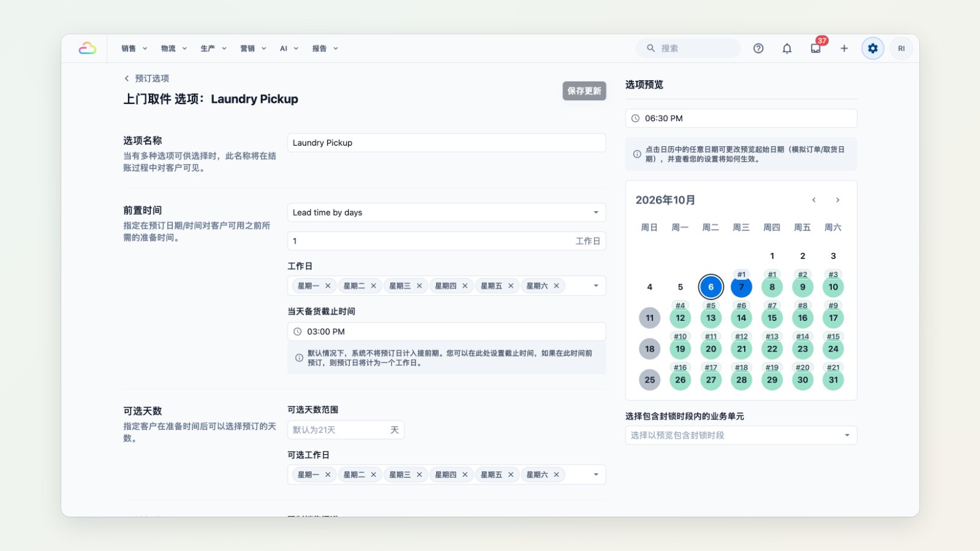This screenshot has width=980, height=551.
Task: Open the help question-mark icon
Action: pos(758,48)
